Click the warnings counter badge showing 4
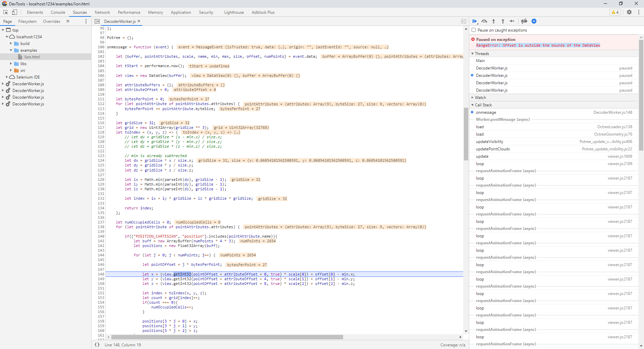The image size is (644, 349). 615,12
